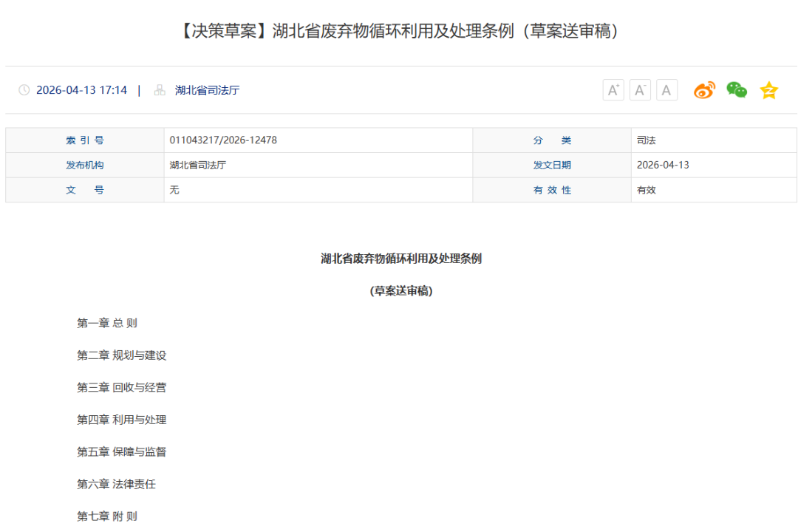Select the 有效性 label cell
This screenshot has width=798, height=532.
click(x=552, y=190)
